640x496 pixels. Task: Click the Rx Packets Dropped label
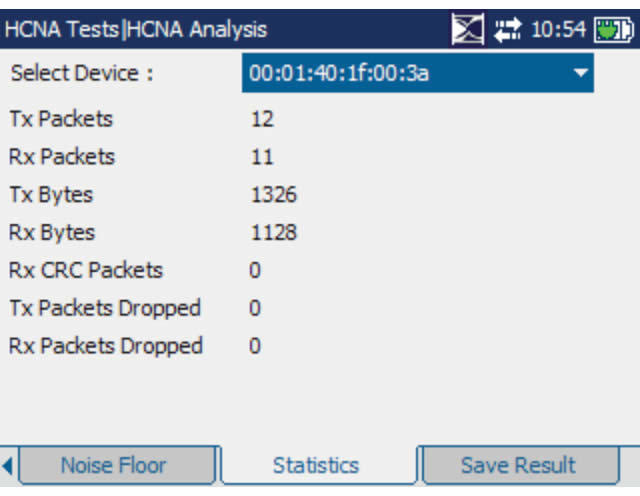106,346
